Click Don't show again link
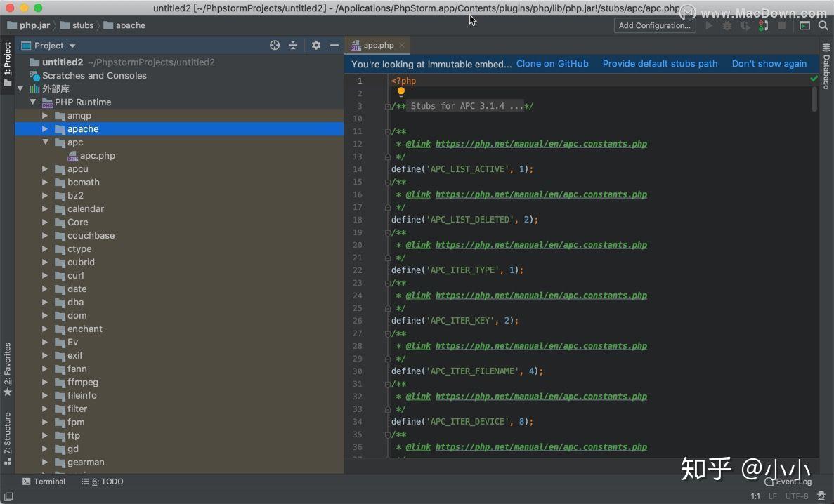834x504 pixels. coord(769,64)
